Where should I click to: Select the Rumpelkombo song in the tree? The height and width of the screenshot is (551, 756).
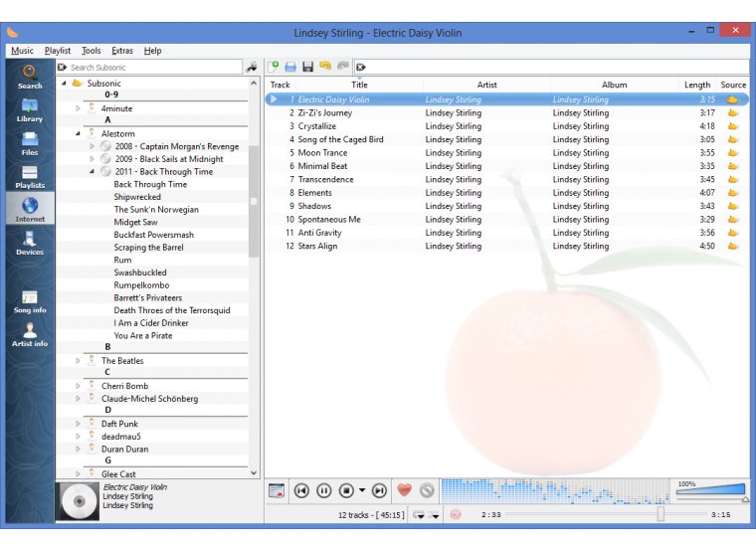point(141,284)
